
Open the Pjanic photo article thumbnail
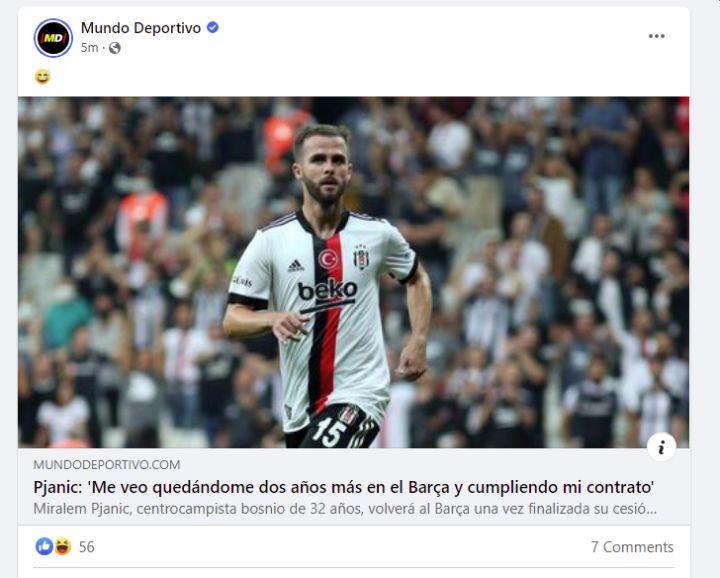[354, 272]
